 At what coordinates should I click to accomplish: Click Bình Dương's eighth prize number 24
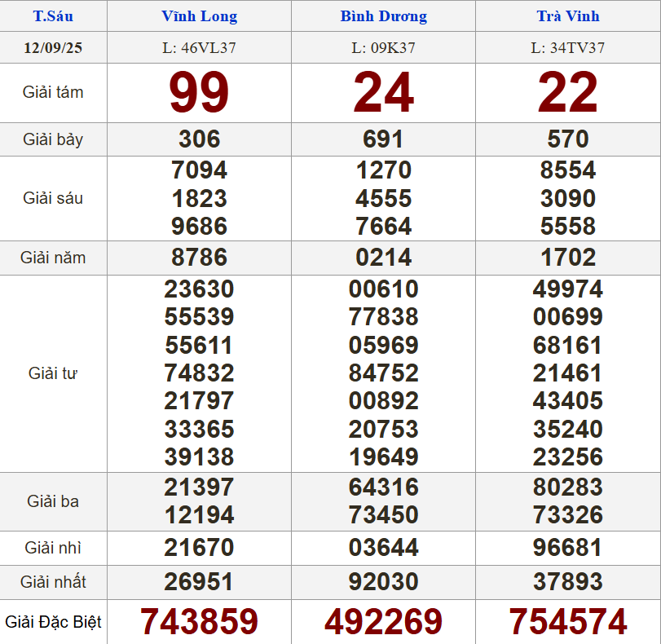[383, 93]
